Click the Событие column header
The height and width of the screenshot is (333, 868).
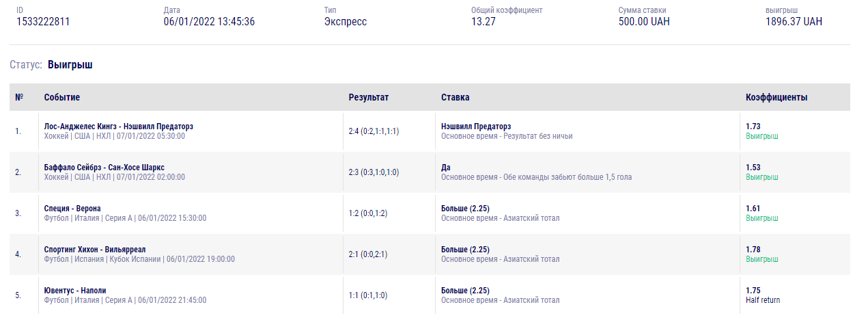62,97
